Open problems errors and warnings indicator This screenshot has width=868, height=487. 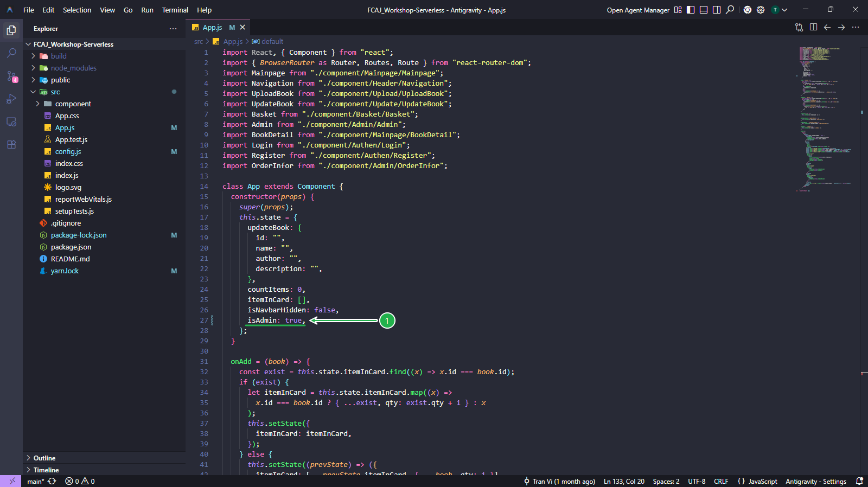pyautogui.click(x=80, y=481)
